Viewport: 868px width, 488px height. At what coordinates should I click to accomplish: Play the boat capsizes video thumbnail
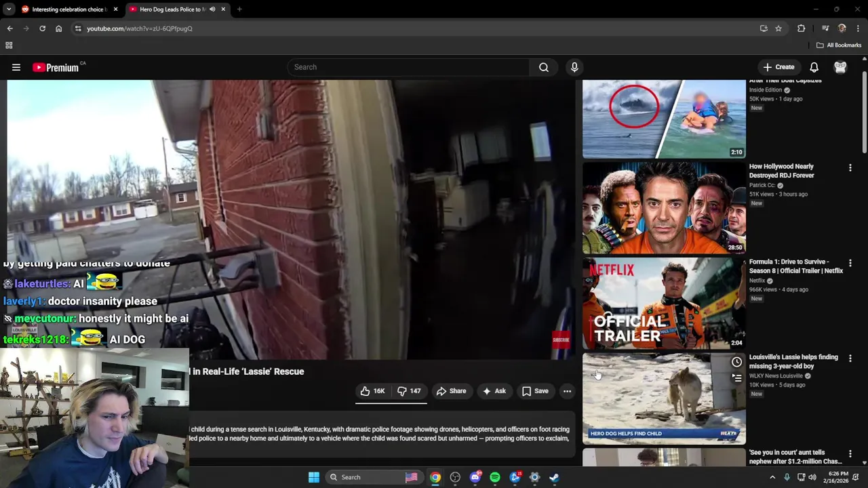coord(664,119)
